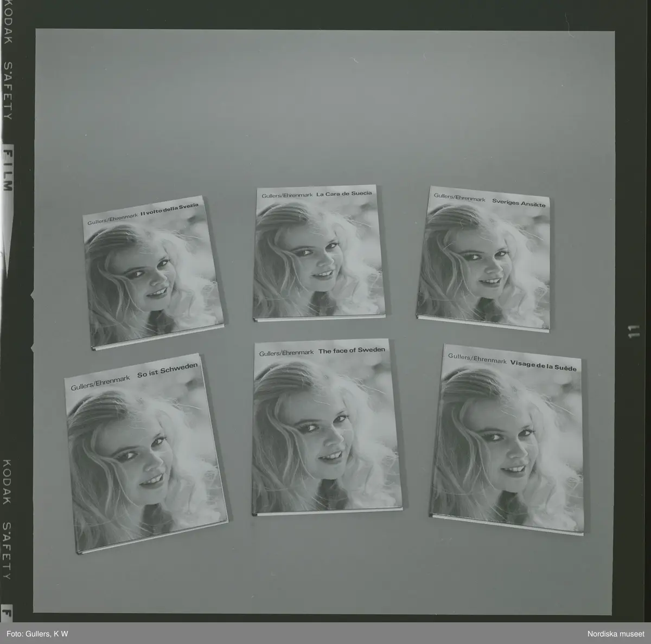Viewport: 651px width, 644px height.
Task: Click the title text 'La Cara de Suecia'
Action: (x=344, y=194)
